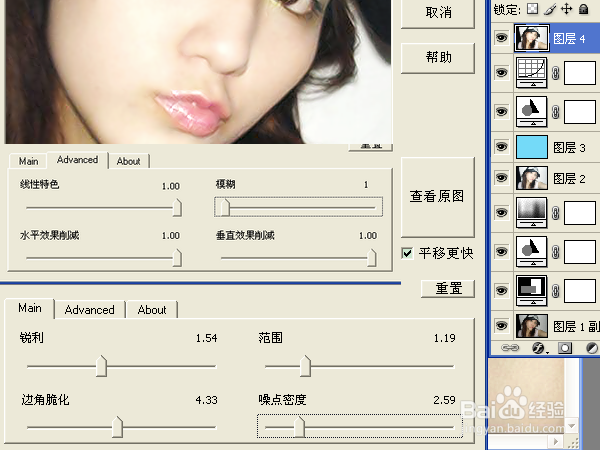Select the gradient map adjustment layer icon
Screen dimensions: 600x450
point(531,212)
